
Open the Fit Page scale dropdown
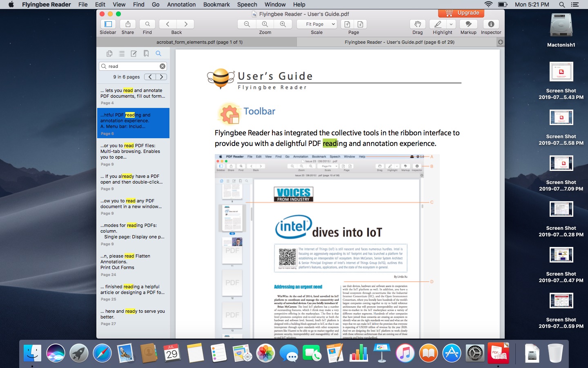click(317, 24)
